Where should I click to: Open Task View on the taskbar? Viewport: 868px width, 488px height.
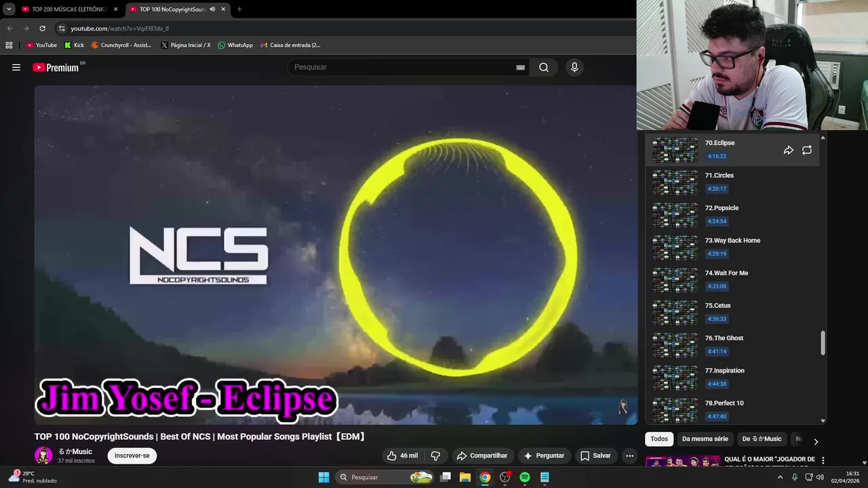coord(446,477)
